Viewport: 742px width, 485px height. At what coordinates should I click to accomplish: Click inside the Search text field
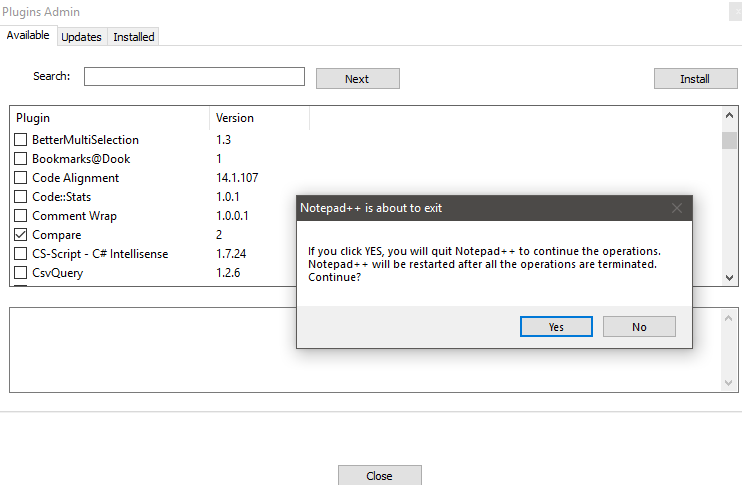pos(194,77)
